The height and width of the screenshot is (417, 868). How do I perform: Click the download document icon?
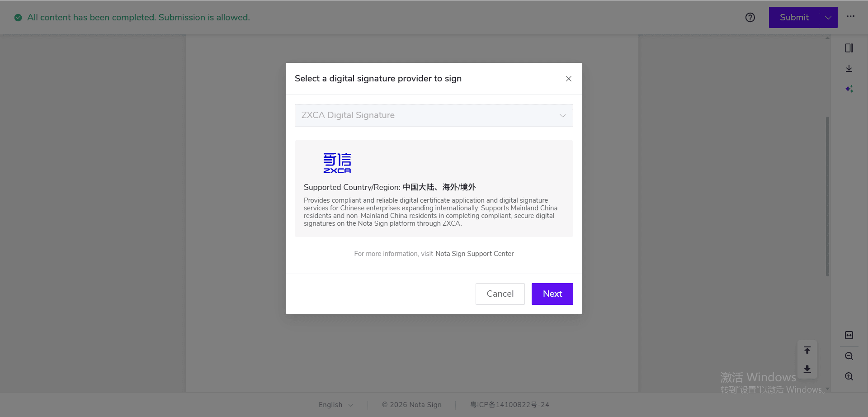click(849, 68)
